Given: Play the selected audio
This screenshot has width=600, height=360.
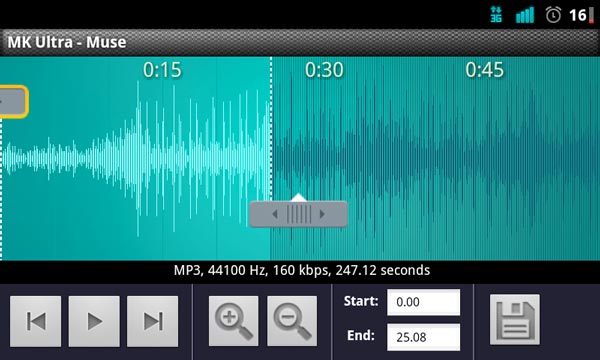Looking at the screenshot, I should [x=94, y=321].
